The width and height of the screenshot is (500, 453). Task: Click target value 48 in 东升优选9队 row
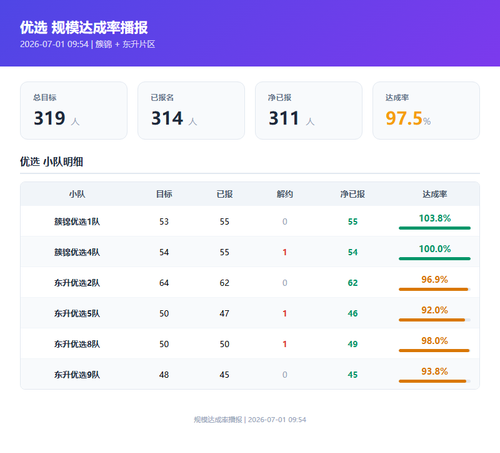click(164, 375)
